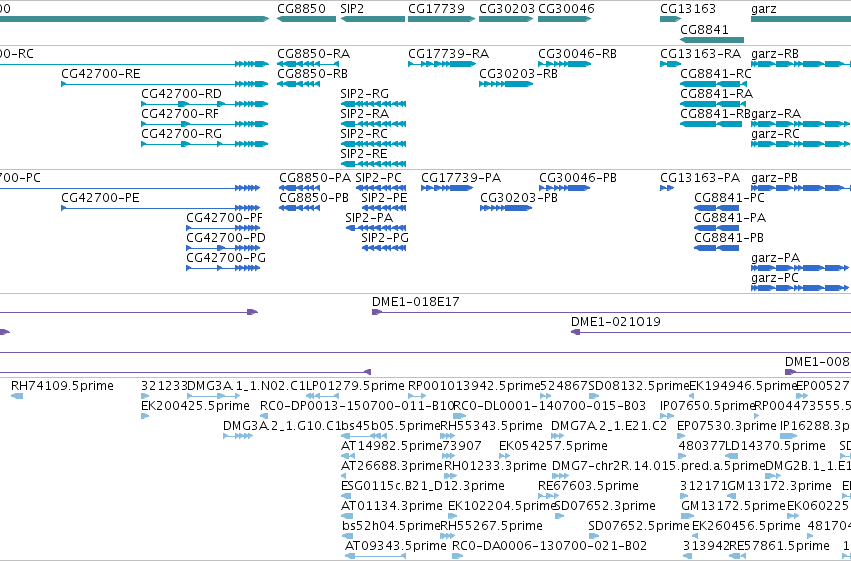Select EST RH74109.5prime
The height and width of the screenshot is (561, 851).
pos(17,397)
